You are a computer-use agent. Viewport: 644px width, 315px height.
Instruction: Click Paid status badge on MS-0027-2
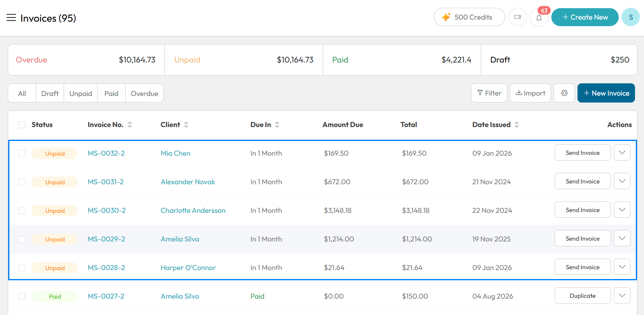tap(55, 297)
